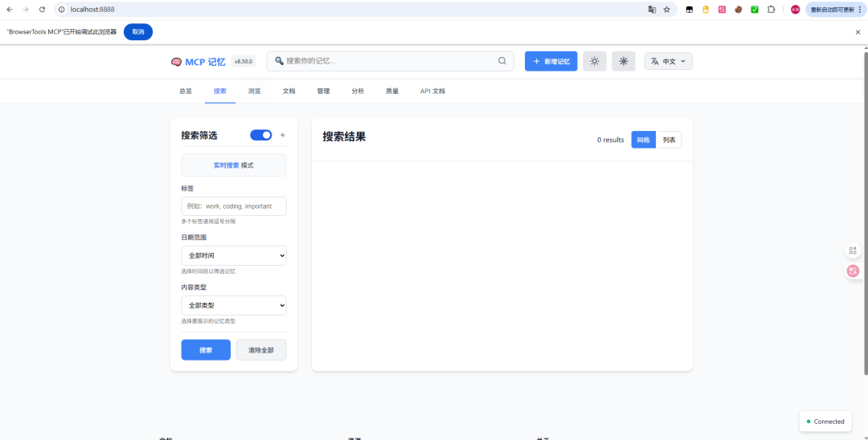Viewport: 868px width, 440px height.
Task: Click the blue 搜索 button in filters
Action: 206,350
